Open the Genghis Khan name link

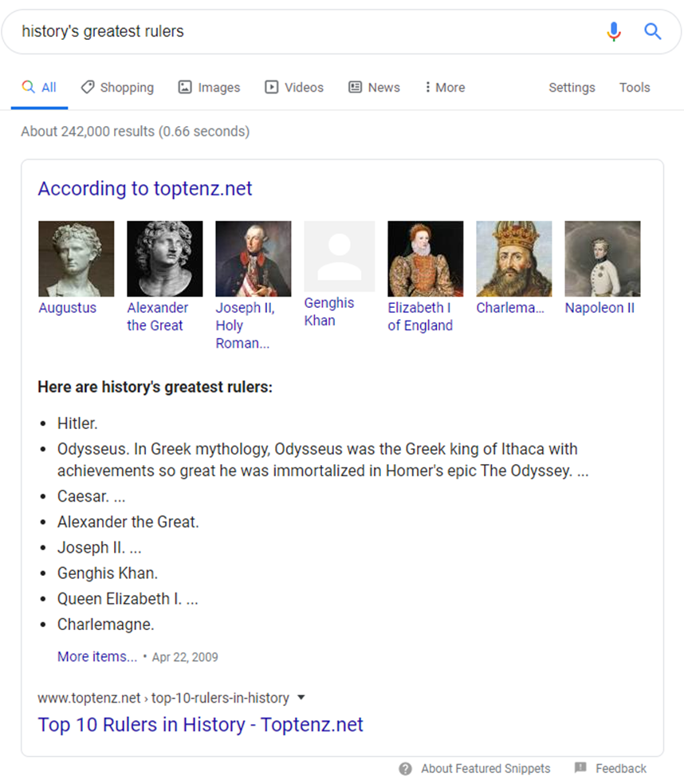point(328,312)
